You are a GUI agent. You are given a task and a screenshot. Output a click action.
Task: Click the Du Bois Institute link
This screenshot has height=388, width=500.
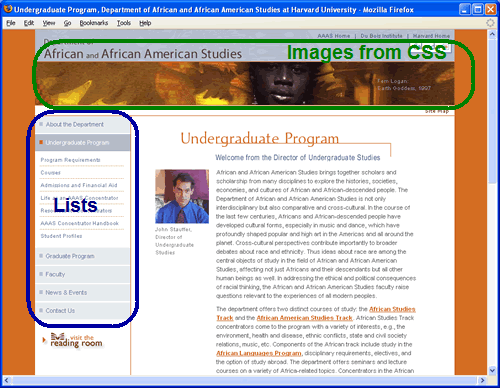coord(381,36)
